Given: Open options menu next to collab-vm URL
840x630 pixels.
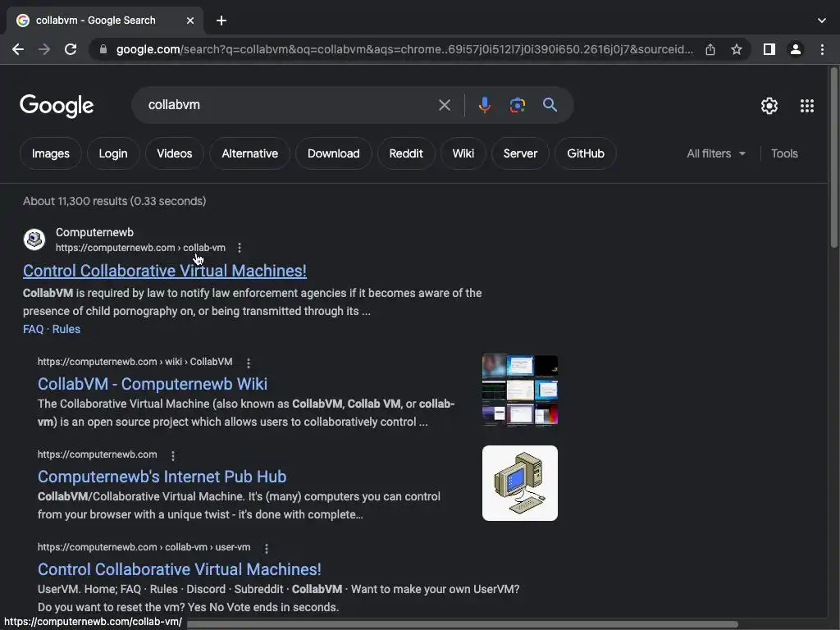Looking at the screenshot, I should click(x=240, y=248).
